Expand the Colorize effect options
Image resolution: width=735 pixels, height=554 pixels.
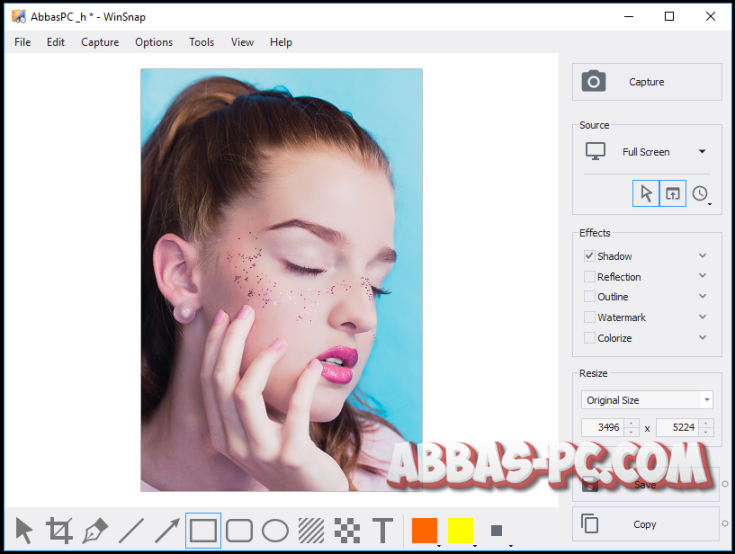(x=703, y=338)
